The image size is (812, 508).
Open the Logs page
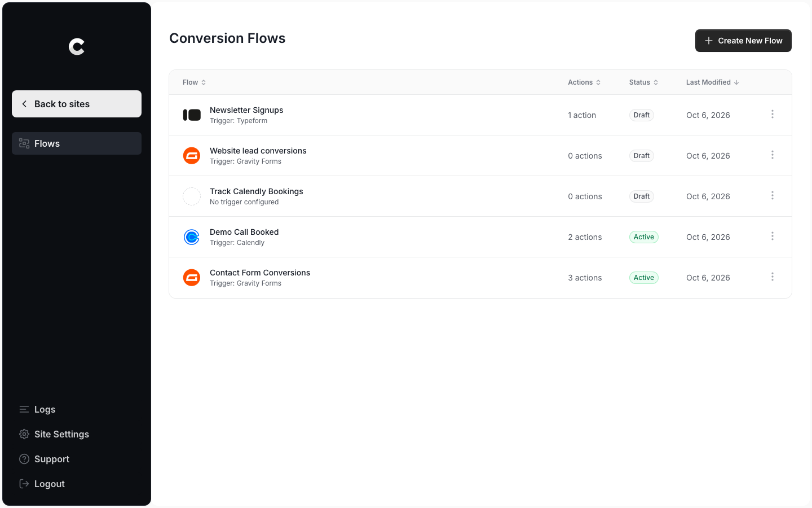coord(77,409)
